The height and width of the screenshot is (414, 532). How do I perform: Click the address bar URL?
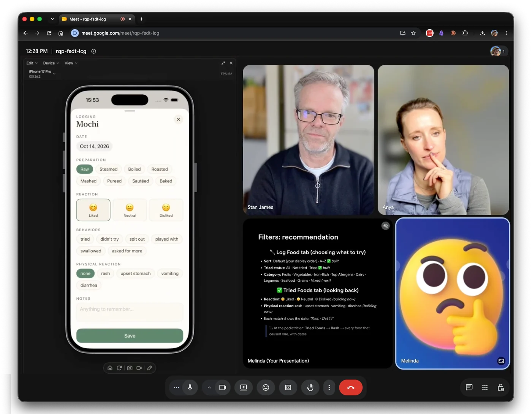(x=120, y=33)
